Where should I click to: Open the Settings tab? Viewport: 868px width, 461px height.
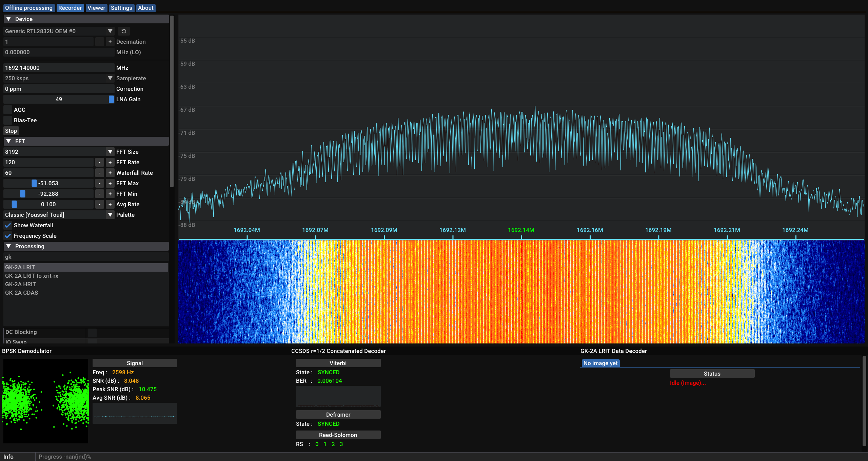[121, 8]
